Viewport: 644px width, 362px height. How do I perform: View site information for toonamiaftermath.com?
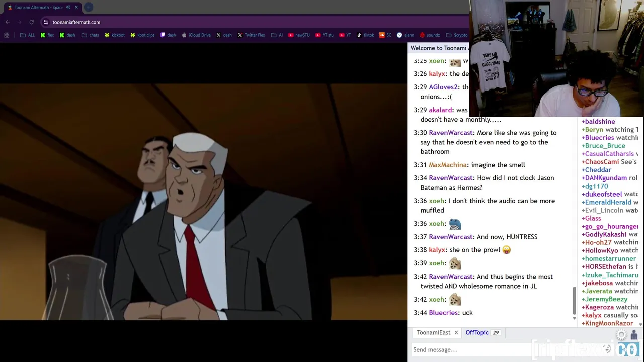coord(46,22)
